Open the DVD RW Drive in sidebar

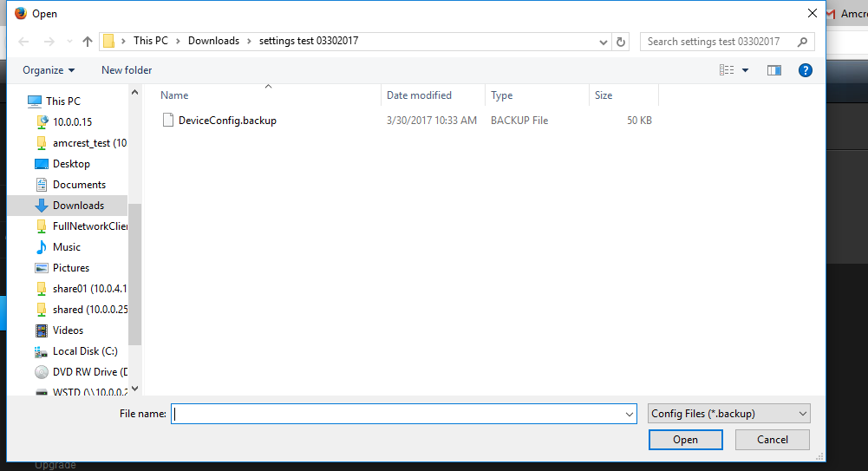(x=89, y=372)
